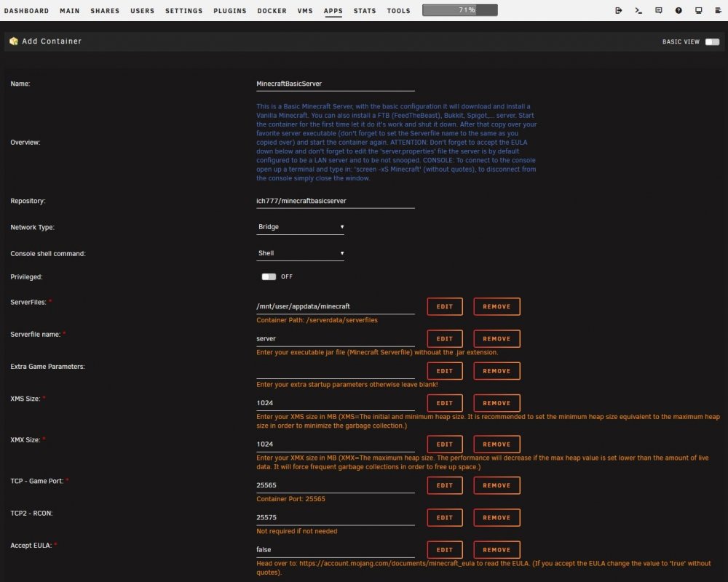Open the log lines icon at far right
This screenshot has height=582, width=728.
click(718, 10)
